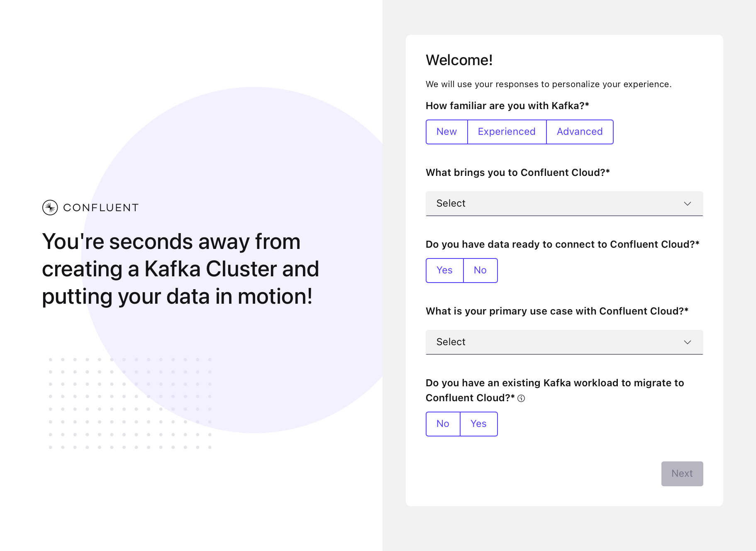Click the 'What is your primary use case' label
The image size is (756, 551).
point(557,311)
